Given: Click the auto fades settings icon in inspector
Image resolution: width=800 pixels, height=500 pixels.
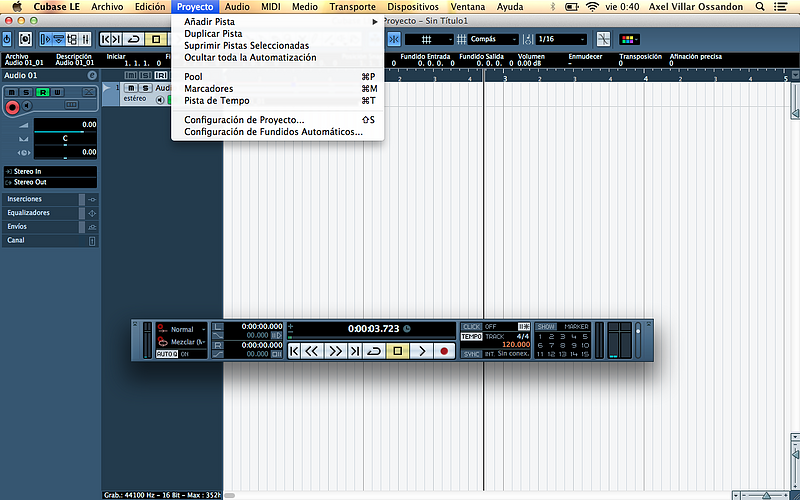Looking at the screenshot, I should [x=89, y=92].
